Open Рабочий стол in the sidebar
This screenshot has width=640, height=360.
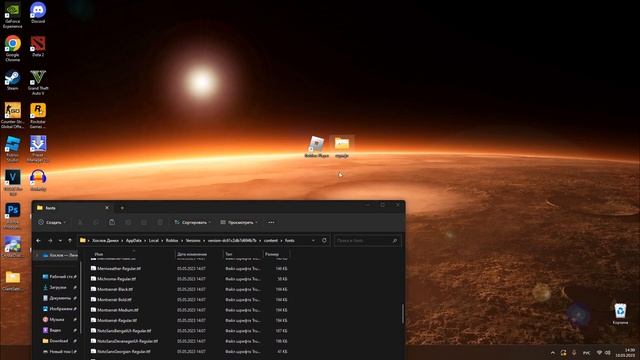tap(60, 277)
